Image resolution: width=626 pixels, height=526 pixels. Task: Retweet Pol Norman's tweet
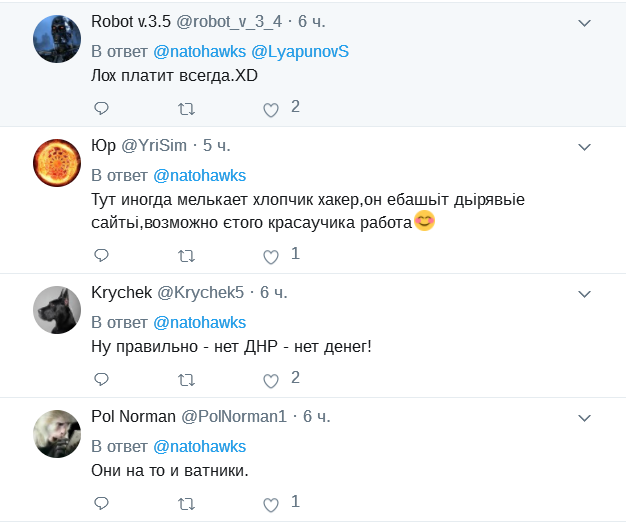(x=186, y=502)
